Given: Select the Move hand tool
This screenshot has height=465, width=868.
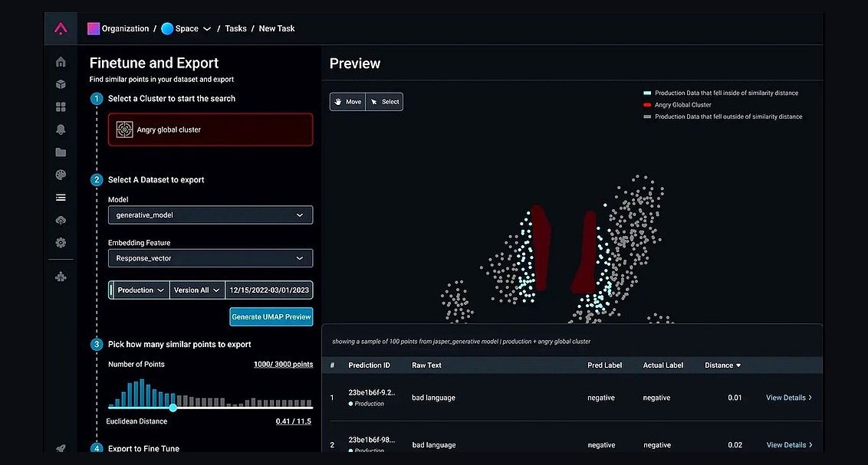Looking at the screenshot, I should (347, 102).
